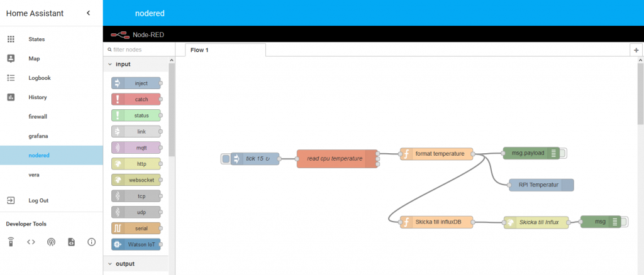Select the status node in palette
The height and width of the screenshot is (275, 644).
pos(136,116)
